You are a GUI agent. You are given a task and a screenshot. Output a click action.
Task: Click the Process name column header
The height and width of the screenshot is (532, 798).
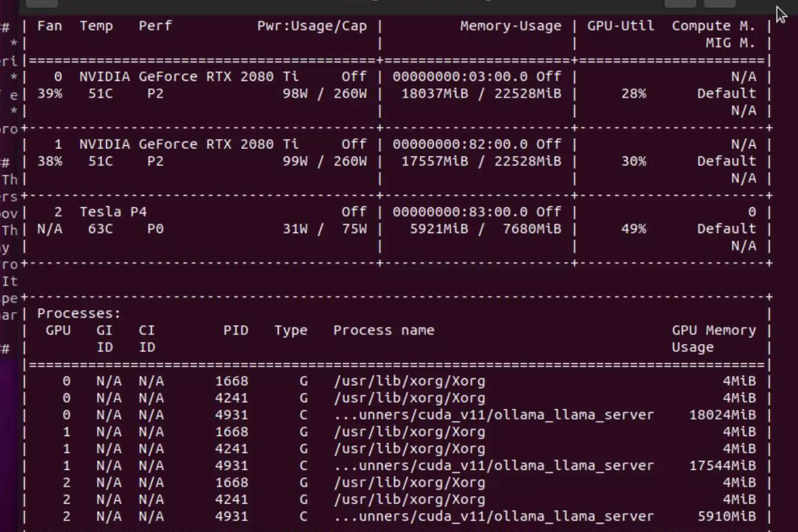point(383,330)
